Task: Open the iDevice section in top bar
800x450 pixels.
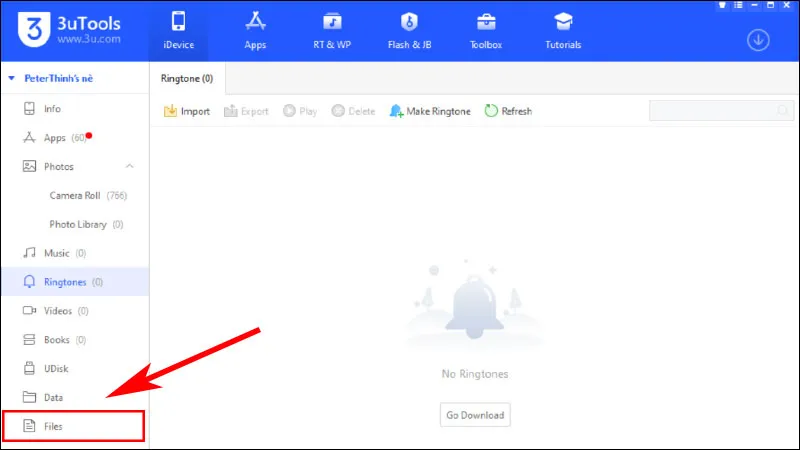Action: 180,30
